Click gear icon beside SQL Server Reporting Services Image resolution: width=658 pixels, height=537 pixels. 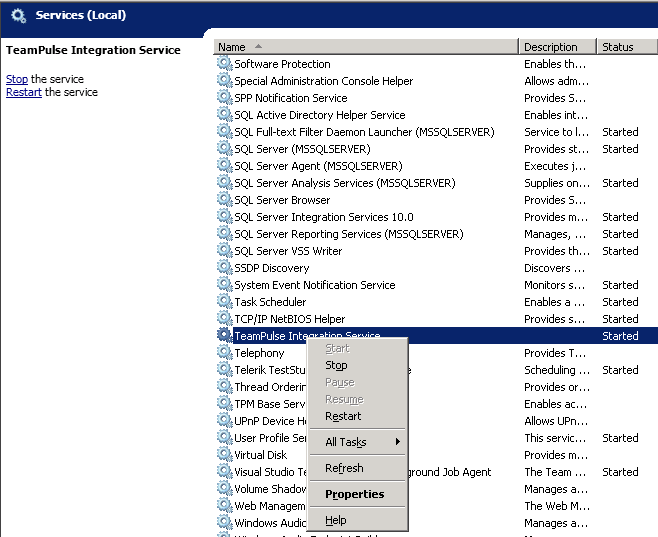pyautogui.click(x=225, y=233)
